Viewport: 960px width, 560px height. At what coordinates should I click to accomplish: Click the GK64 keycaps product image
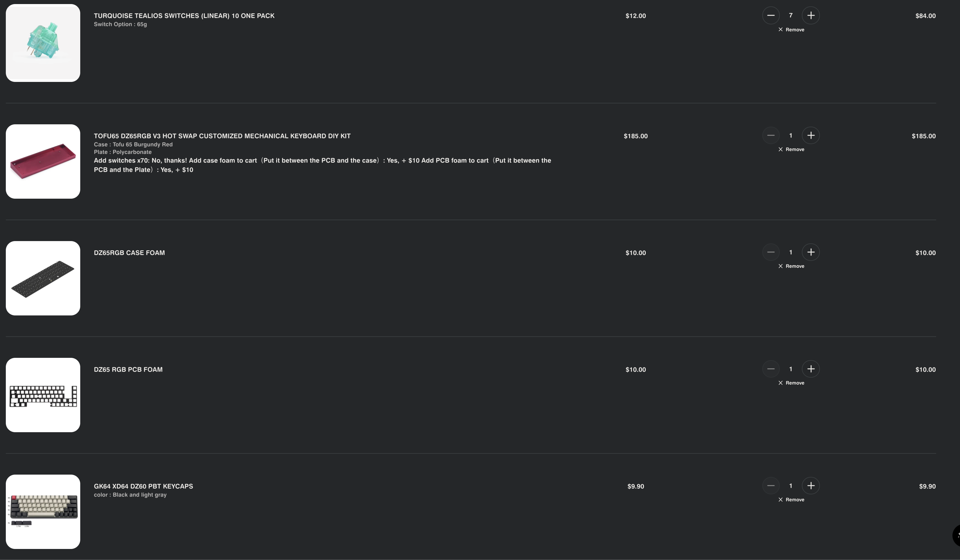(43, 512)
